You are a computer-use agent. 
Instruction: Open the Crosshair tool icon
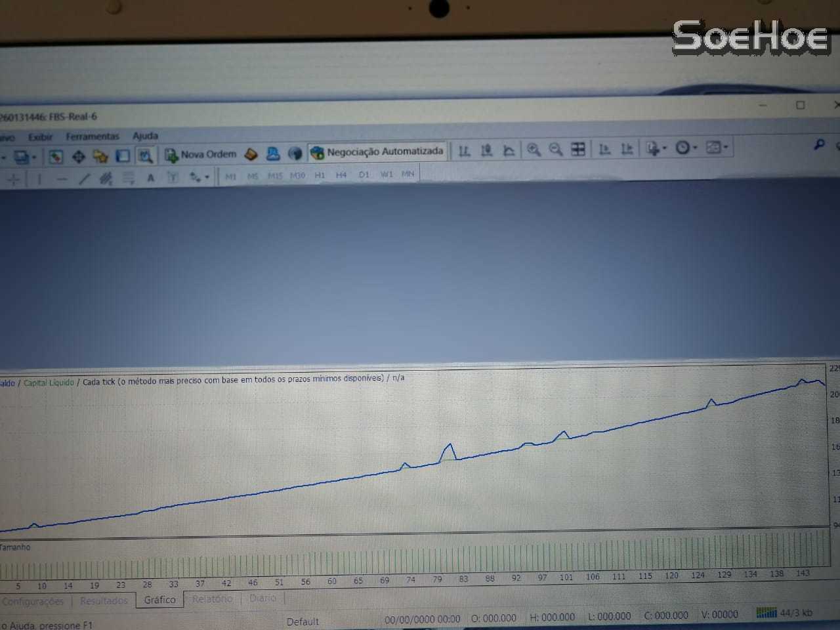[12, 178]
